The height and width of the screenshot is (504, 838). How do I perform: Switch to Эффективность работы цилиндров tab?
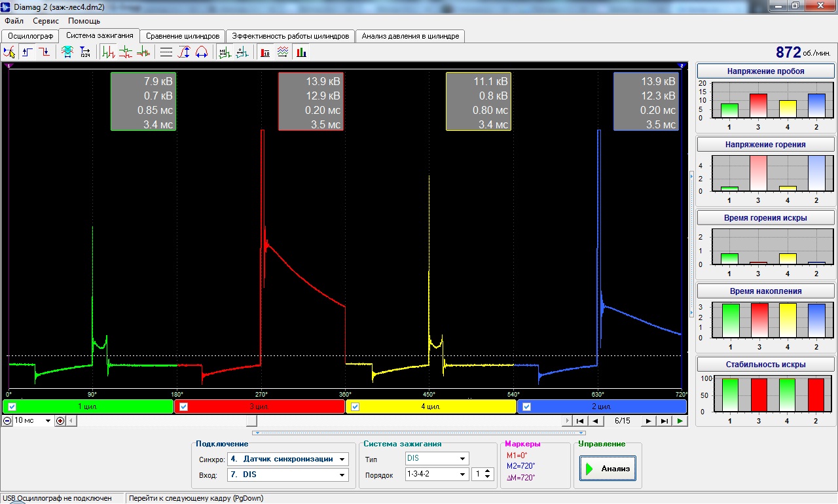coord(291,36)
